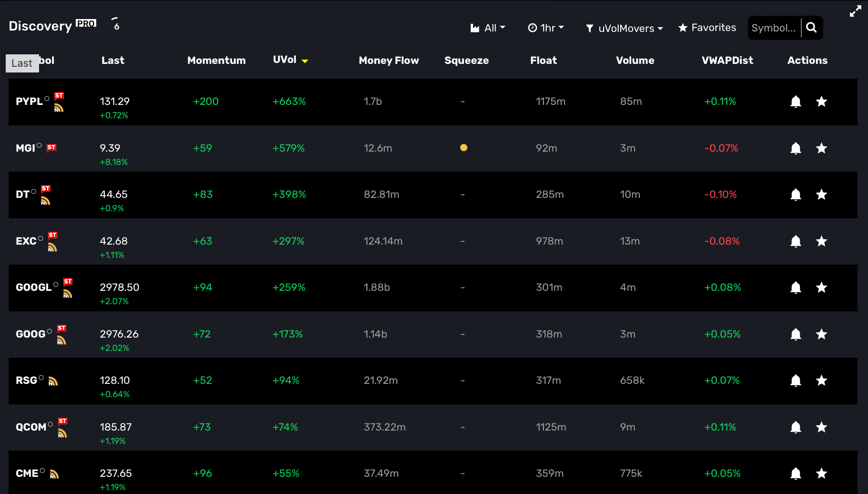Toggle favorite star for DT
Screen dimensions: 868x494
(821, 195)
